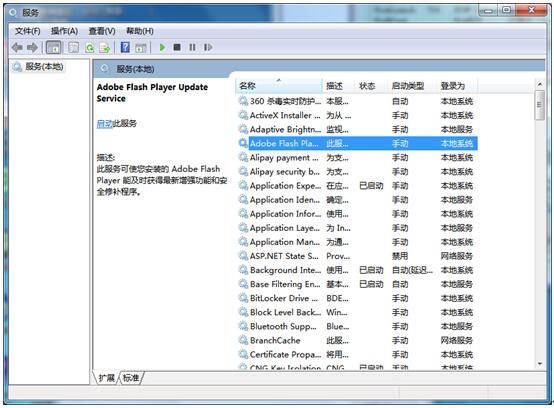The height and width of the screenshot is (408, 554).
Task: Click 禁用 startup type of ASP.NET State
Action: click(x=400, y=256)
